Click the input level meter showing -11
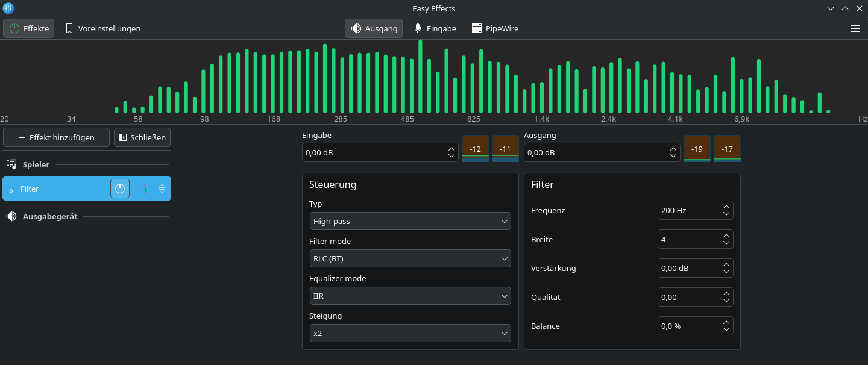 pyautogui.click(x=505, y=149)
